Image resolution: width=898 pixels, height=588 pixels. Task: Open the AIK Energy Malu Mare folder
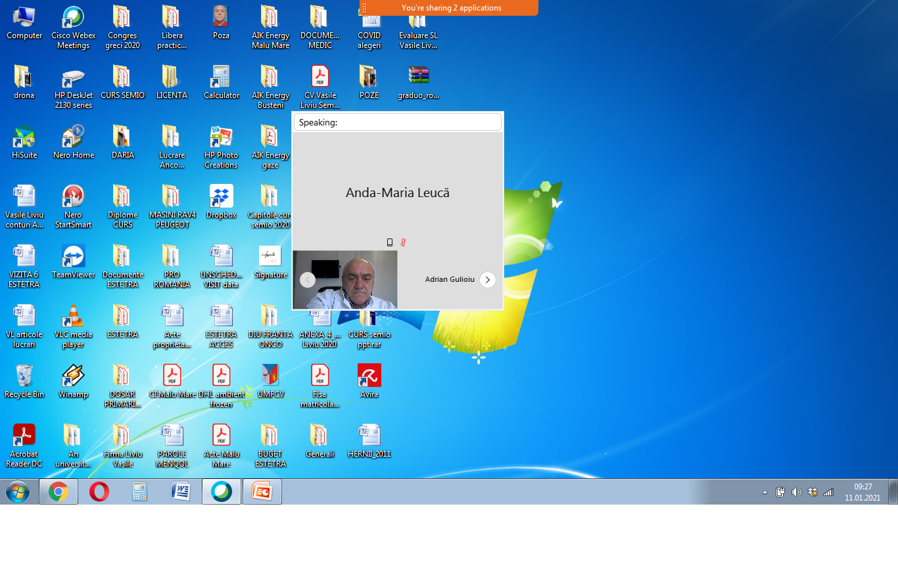click(270, 28)
